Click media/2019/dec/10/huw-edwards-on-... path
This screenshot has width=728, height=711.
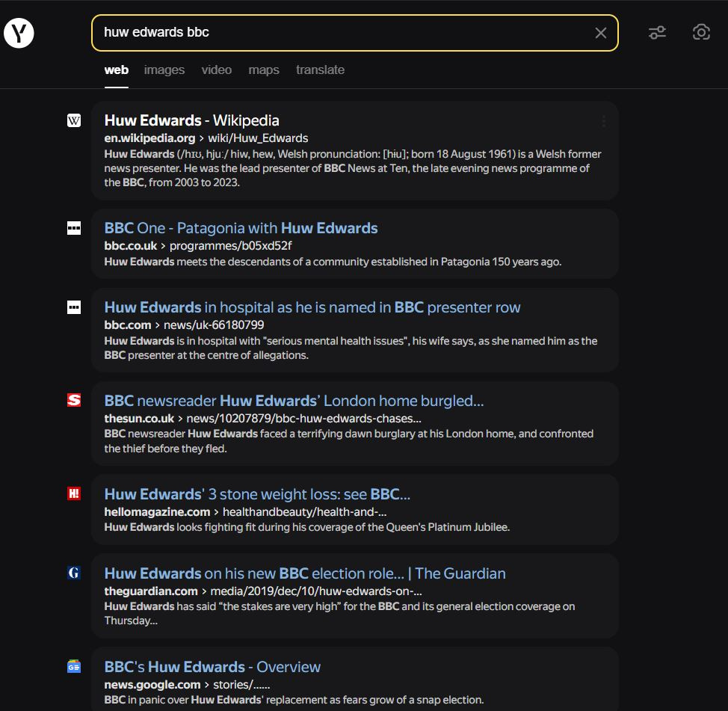tap(316, 591)
